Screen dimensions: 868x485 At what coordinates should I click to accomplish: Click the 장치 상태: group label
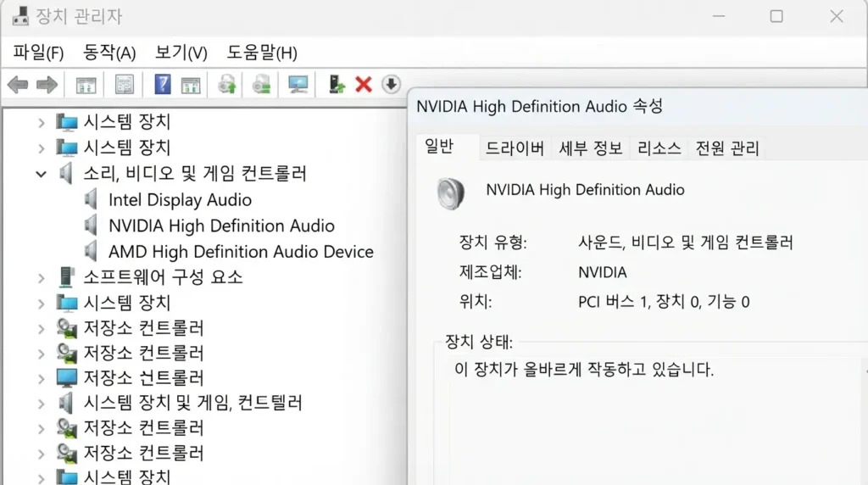479,343
